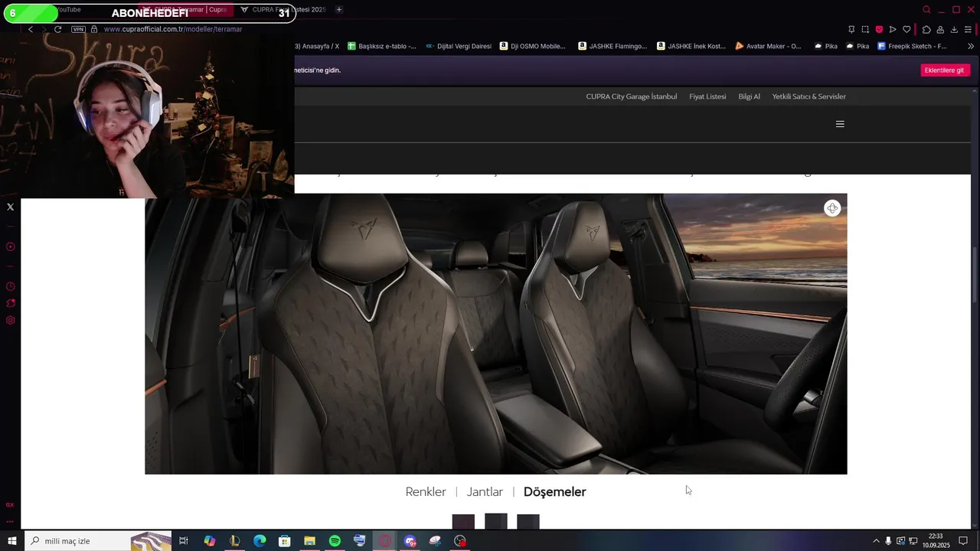Open the easy setup sliders icon
Image resolution: width=980 pixels, height=551 pixels.
click(968, 29)
